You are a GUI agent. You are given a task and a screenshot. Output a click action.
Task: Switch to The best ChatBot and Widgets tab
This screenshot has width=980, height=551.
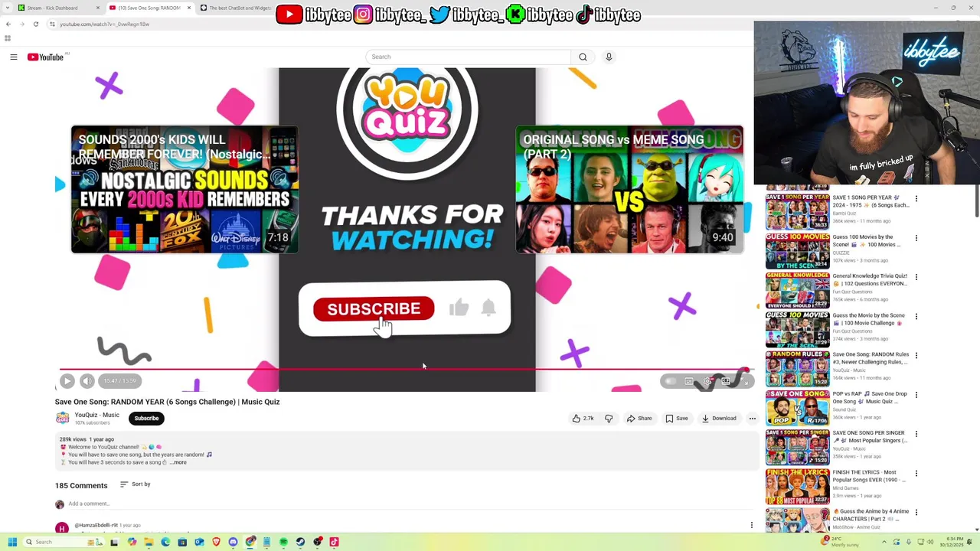(240, 8)
